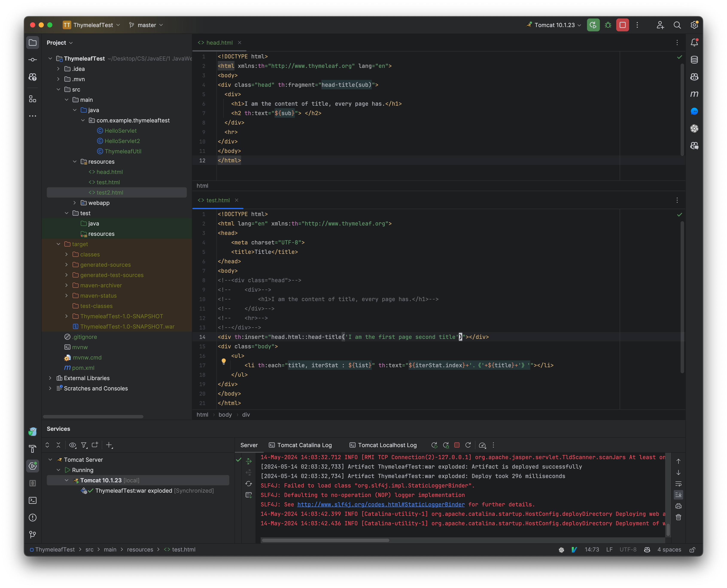
Task: Open the Terminal tool window
Action: [32, 500]
